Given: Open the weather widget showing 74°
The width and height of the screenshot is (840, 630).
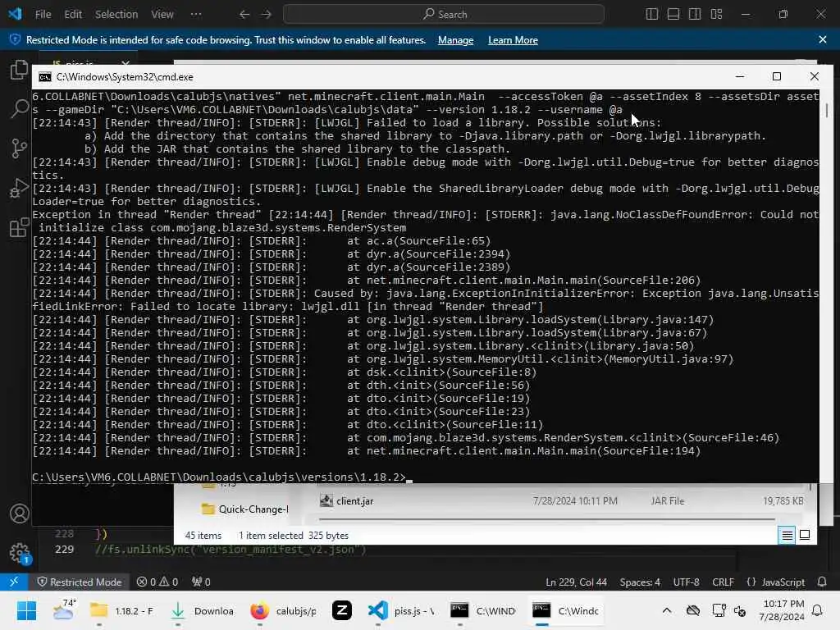Looking at the screenshot, I should tap(64, 610).
